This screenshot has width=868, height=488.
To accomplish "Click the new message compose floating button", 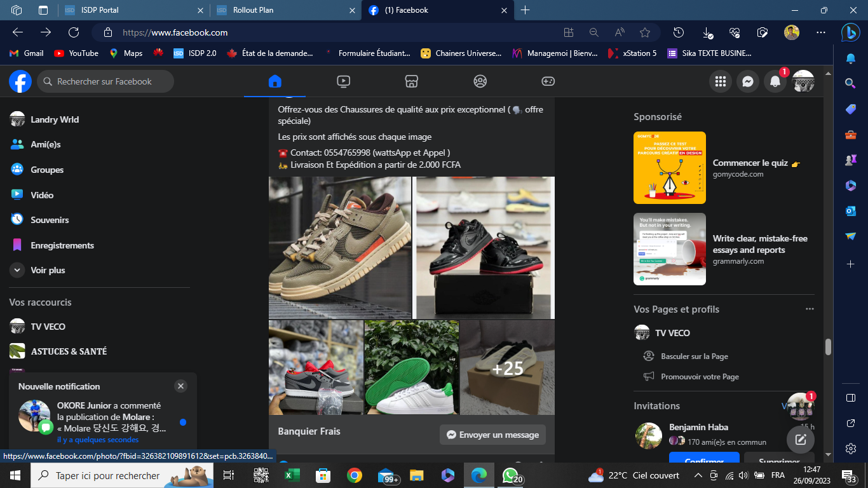I will tap(800, 439).
